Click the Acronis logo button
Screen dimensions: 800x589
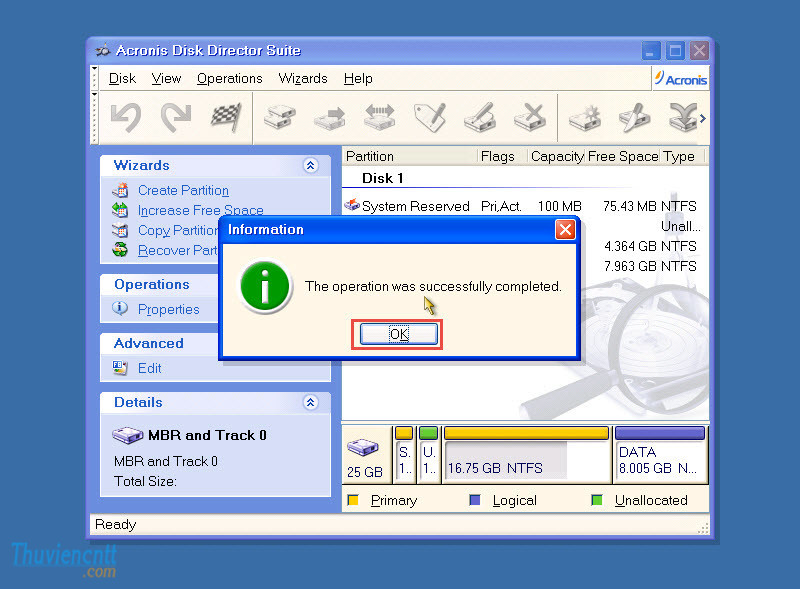[681, 79]
